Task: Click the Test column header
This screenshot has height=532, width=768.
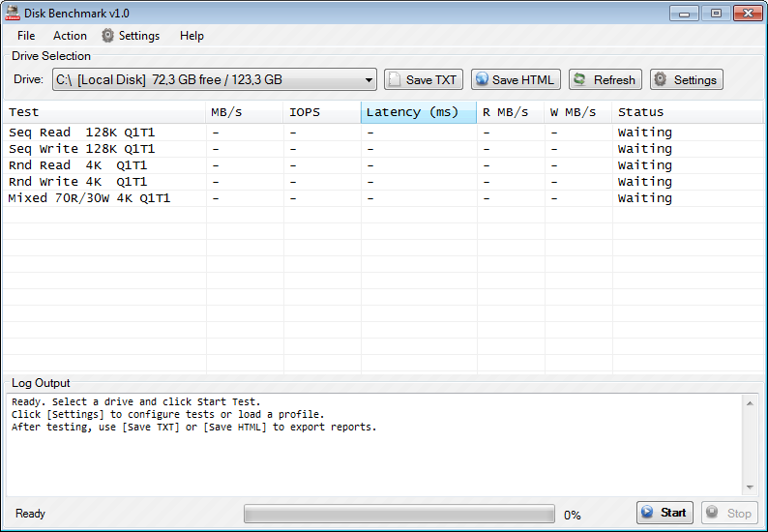Action: 103,112
